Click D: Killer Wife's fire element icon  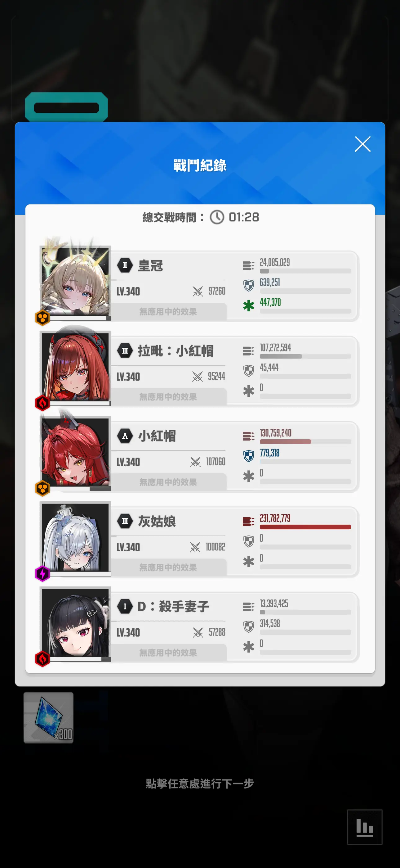(x=42, y=659)
